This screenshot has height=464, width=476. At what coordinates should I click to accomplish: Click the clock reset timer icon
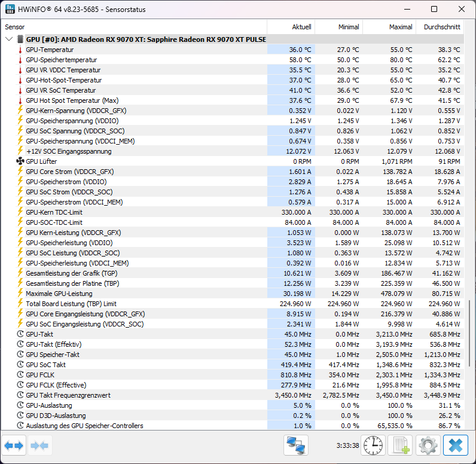[x=373, y=445]
